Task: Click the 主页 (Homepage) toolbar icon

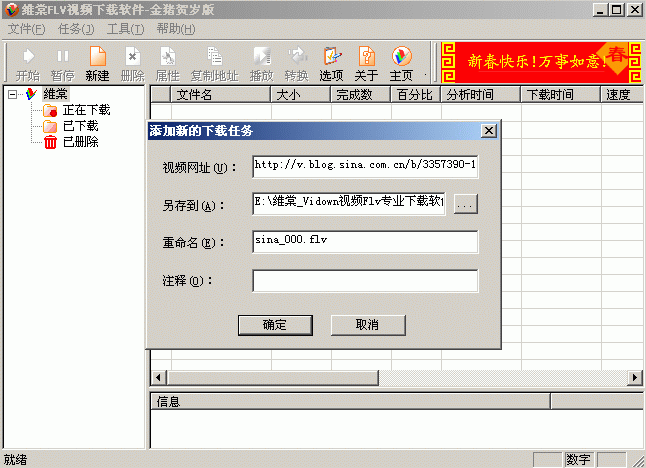Action: [x=401, y=58]
